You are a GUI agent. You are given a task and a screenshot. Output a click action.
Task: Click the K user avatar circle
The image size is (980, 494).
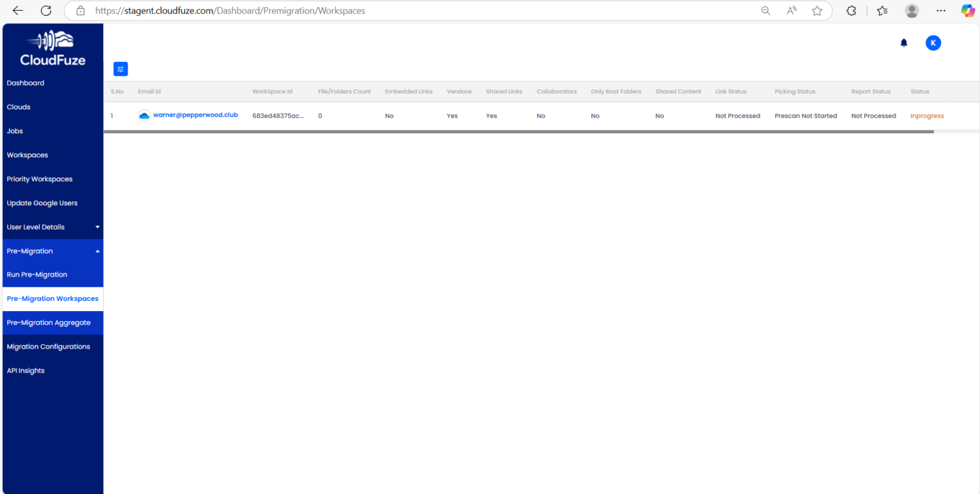933,43
